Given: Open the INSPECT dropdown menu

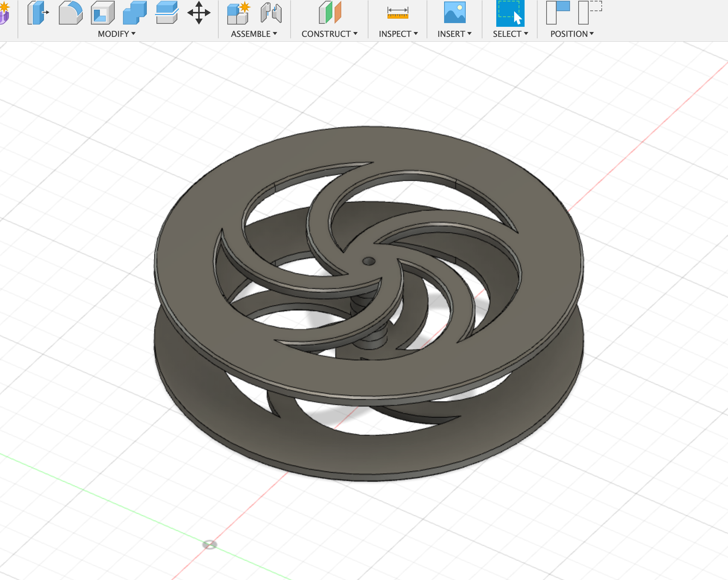Looking at the screenshot, I should point(398,34).
